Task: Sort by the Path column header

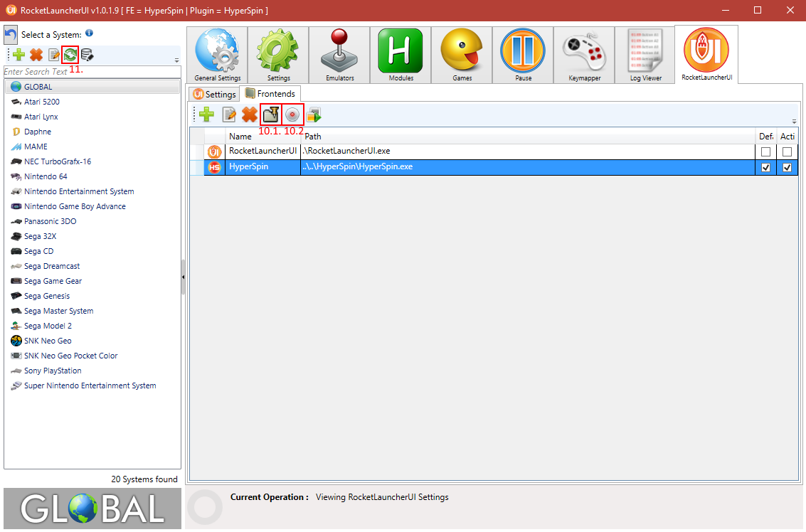Action: (x=528, y=137)
